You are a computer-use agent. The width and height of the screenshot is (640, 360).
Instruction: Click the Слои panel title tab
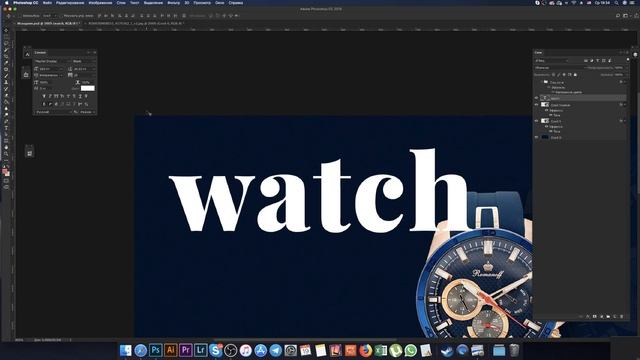point(538,53)
